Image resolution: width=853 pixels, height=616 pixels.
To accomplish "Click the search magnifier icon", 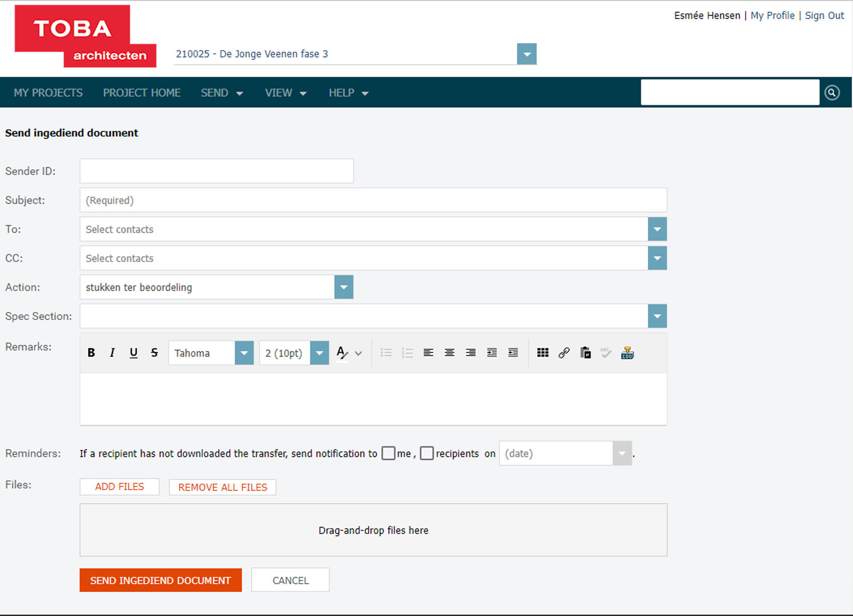I will pos(832,92).
